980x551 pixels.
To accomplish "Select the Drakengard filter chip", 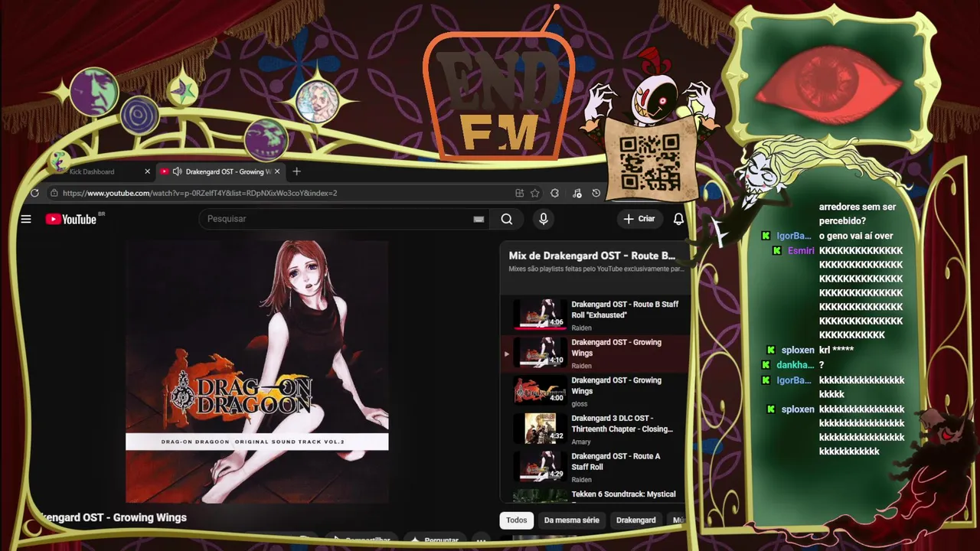I will tap(636, 520).
